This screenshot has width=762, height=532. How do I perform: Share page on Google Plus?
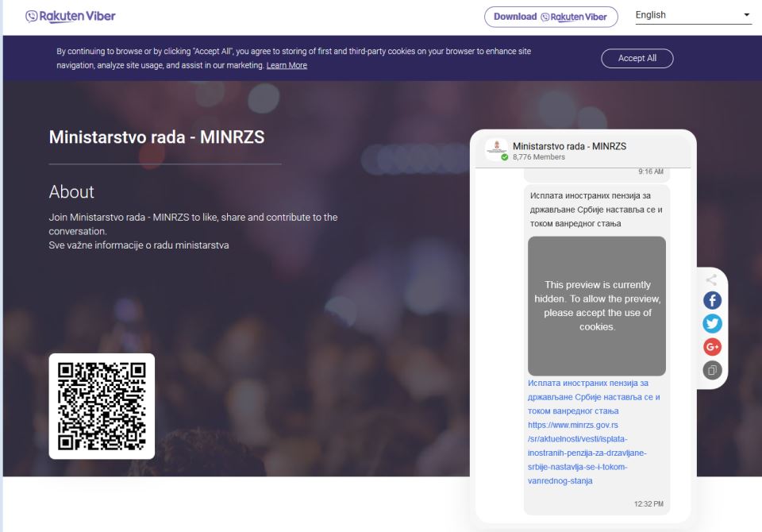click(x=712, y=347)
